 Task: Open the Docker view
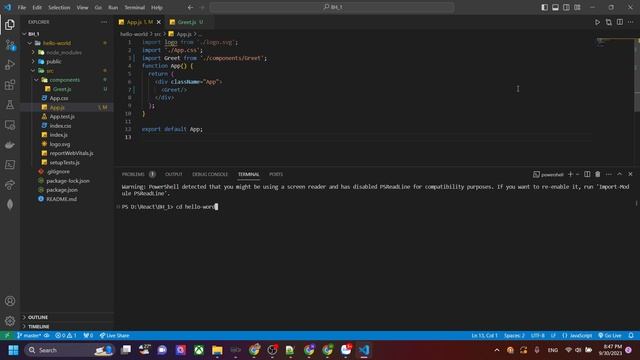10,145
